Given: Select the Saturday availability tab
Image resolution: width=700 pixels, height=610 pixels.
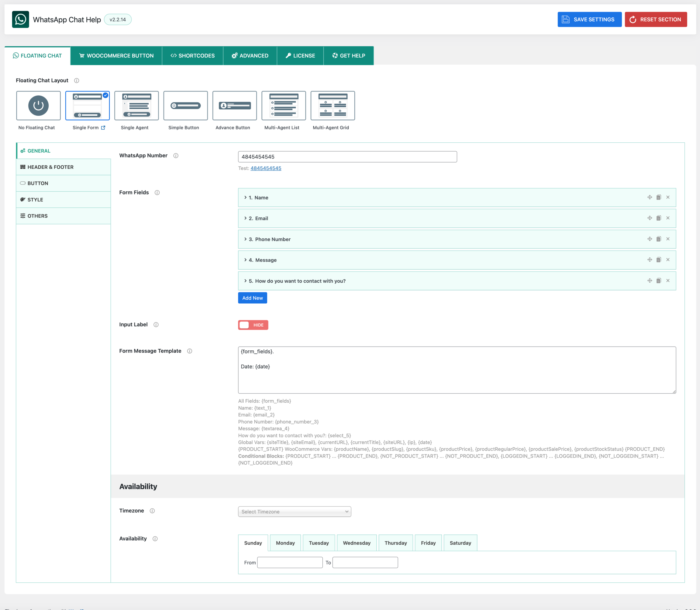Looking at the screenshot, I should point(460,543).
